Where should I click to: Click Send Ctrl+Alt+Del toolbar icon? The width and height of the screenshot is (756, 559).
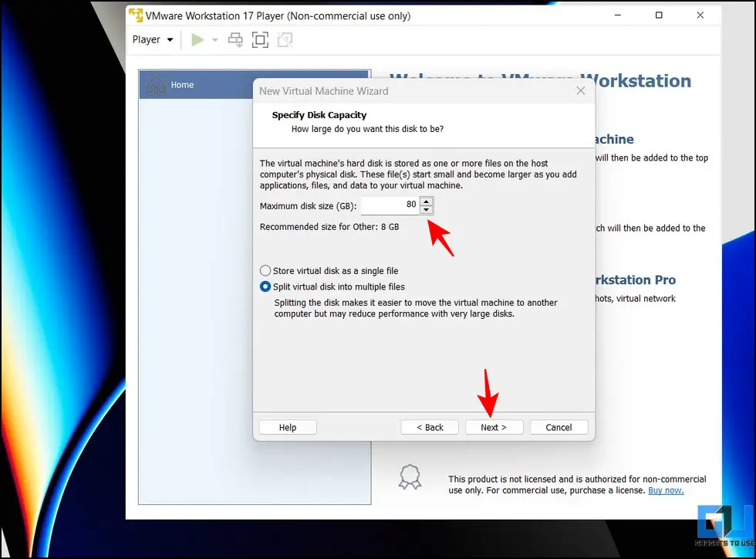[235, 39]
